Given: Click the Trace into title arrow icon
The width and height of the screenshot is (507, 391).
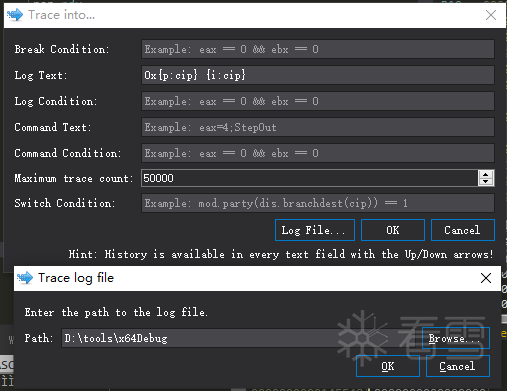Looking at the screenshot, I should pos(15,15).
